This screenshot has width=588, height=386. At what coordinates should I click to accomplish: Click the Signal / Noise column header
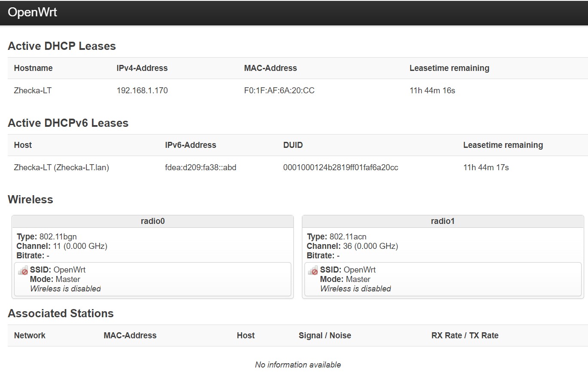[x=325, y=335]
